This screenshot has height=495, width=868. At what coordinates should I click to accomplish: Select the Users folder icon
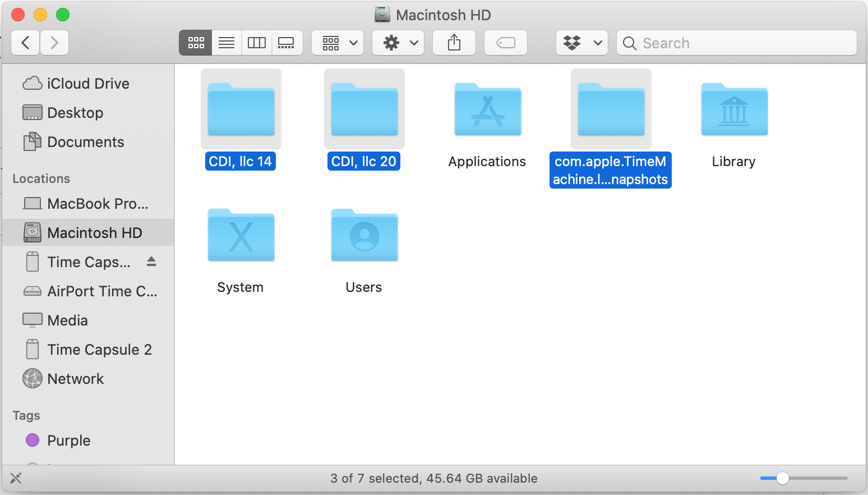[x=364, y=235]
